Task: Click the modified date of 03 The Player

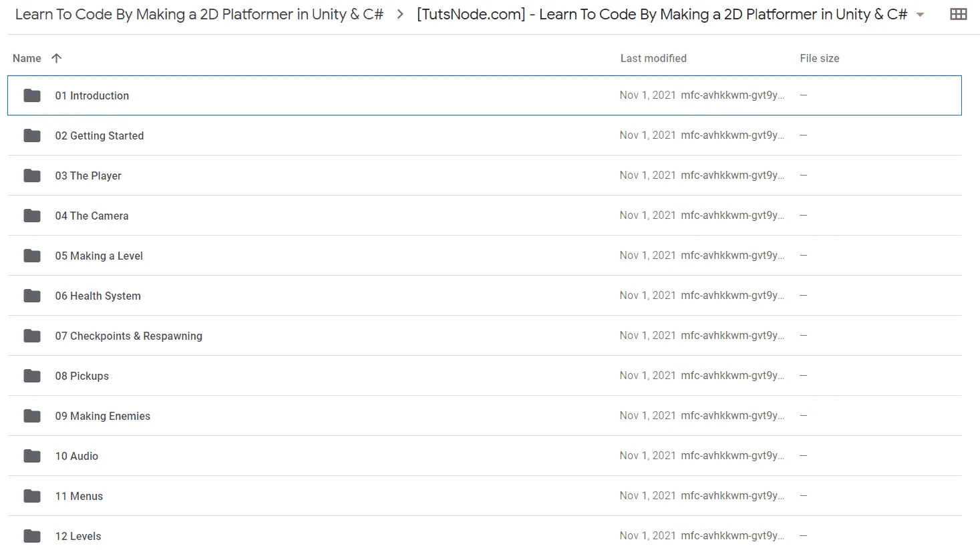Action: point(647,175)
